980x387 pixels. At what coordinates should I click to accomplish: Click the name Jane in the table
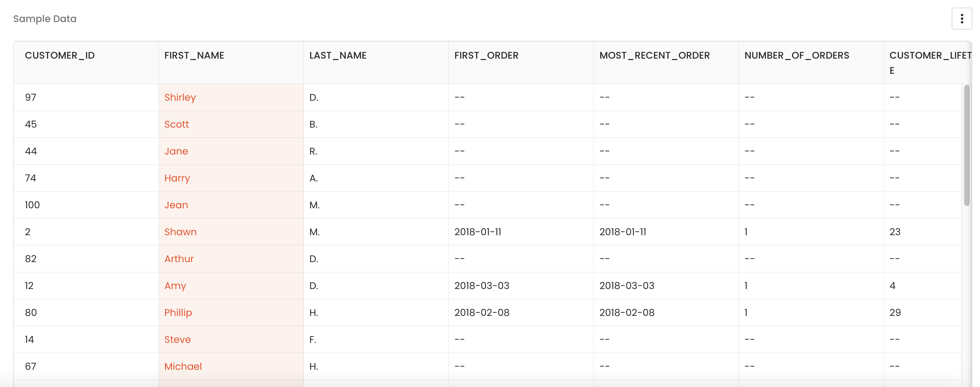tap(176, 151)
